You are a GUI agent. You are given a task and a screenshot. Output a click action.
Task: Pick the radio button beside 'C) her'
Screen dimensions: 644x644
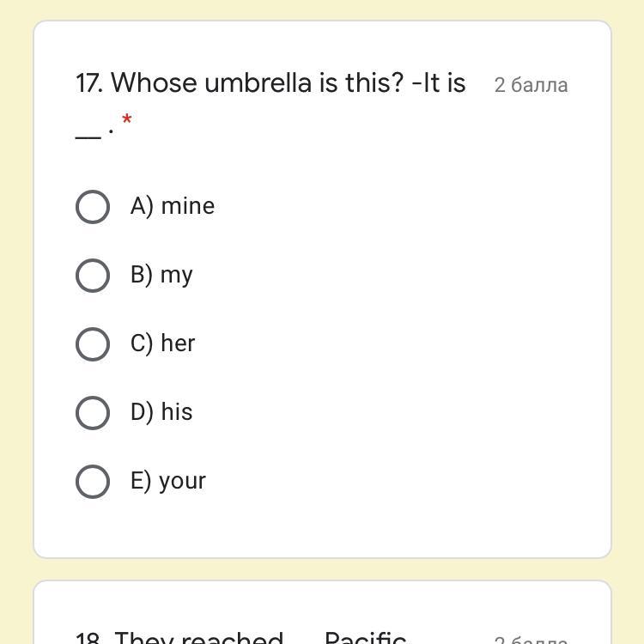coord(93,344)
